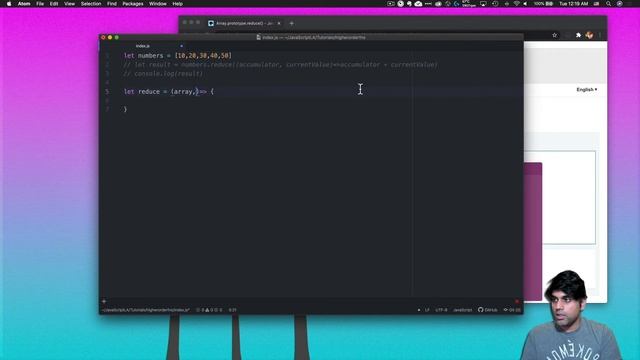Switch to Array.prototype.reduce() browser tab
640x360 pixels.
(244, 23)
